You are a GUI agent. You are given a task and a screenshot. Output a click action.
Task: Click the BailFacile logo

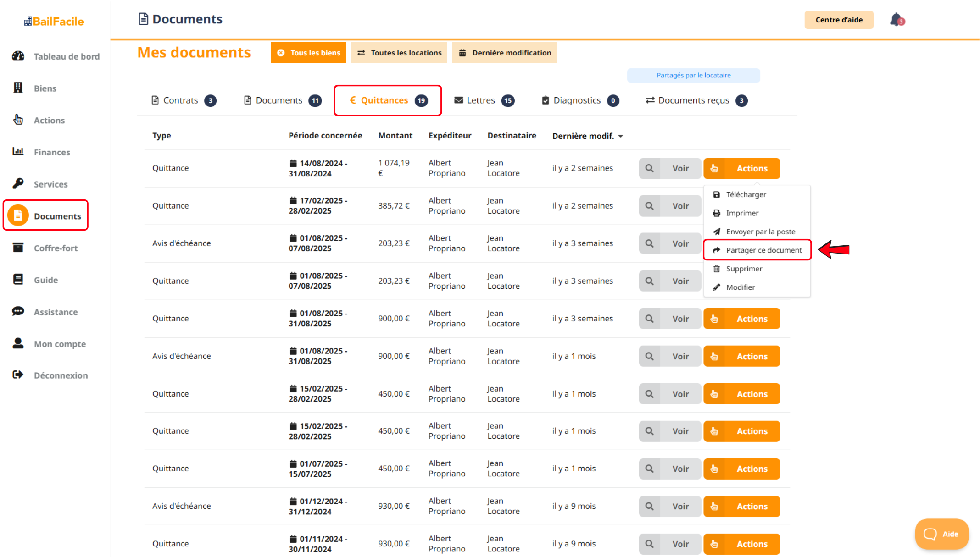pos(54,22)
